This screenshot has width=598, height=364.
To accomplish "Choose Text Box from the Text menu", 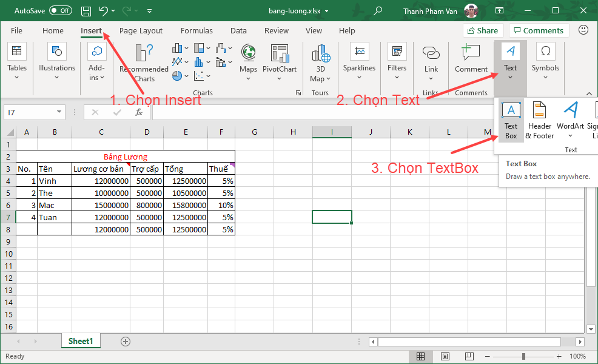I will (x=511, y=121).
